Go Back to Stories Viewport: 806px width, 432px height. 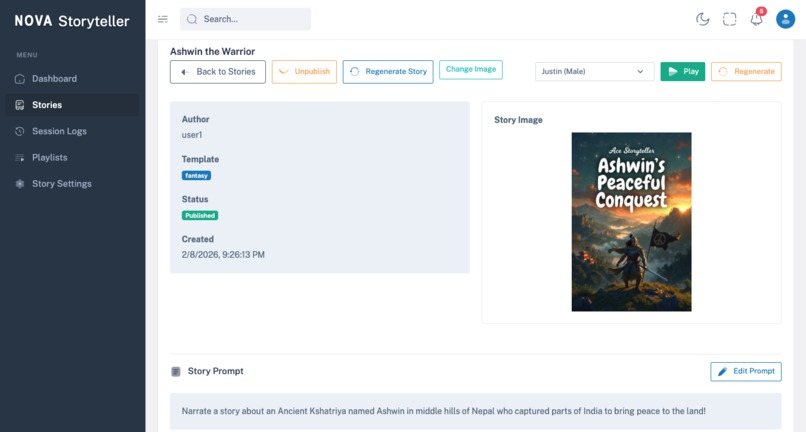[x=218, y=71]
